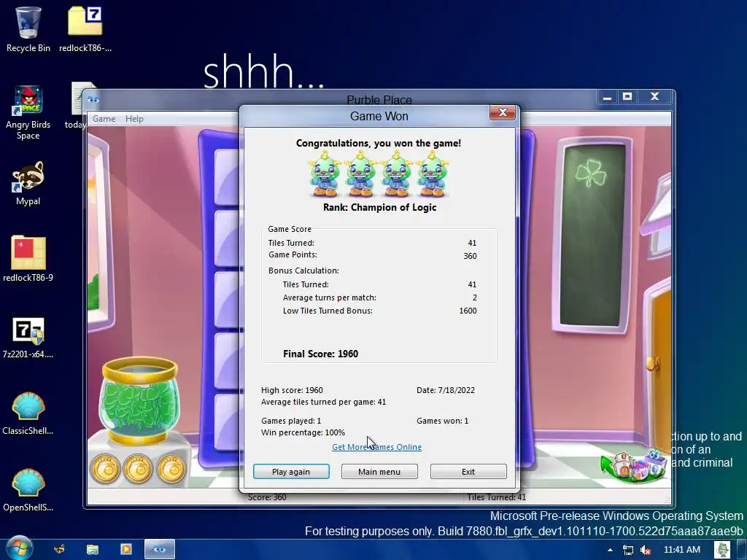Run the 7z2201-x64 installer icon

[x=28, y=336]
